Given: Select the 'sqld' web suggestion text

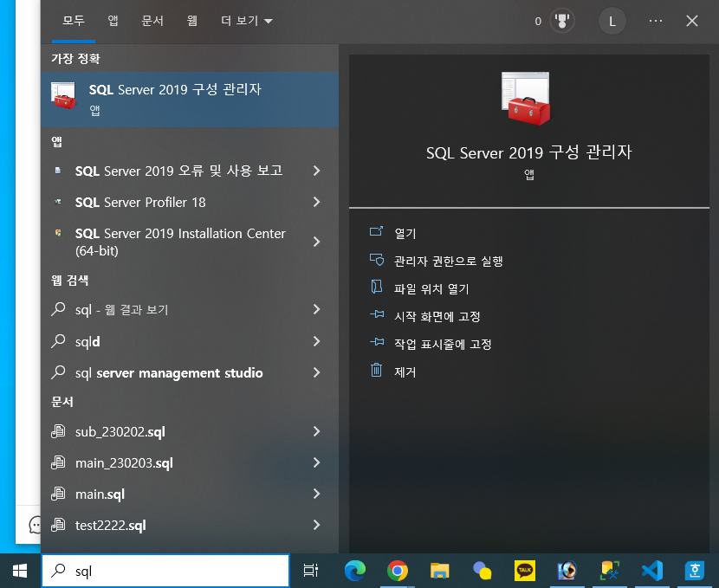Looking at the screenshot, I should 87,342.
